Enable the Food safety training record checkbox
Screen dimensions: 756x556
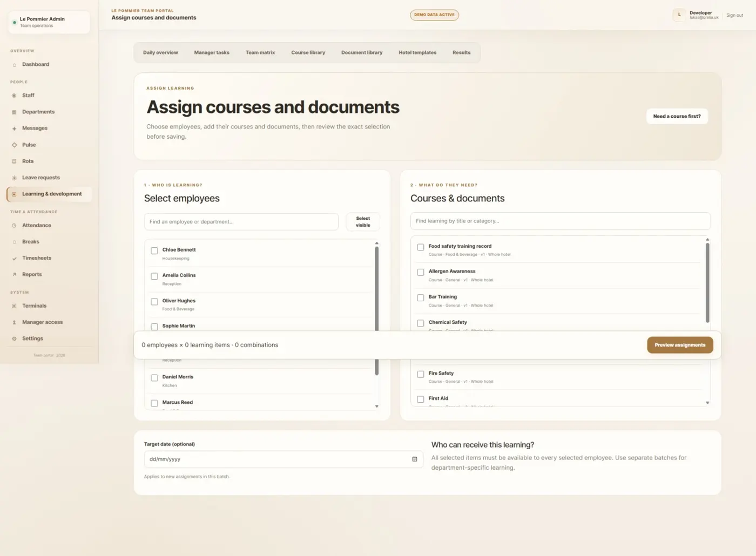pos(421,247)
